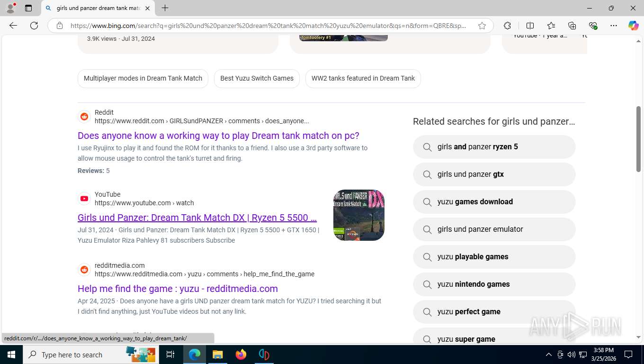The height and width of the screenshot is (364, 644).
Task: Open Does anyone know a working way link
Action: pyautogui.click(x=218, y=136)
